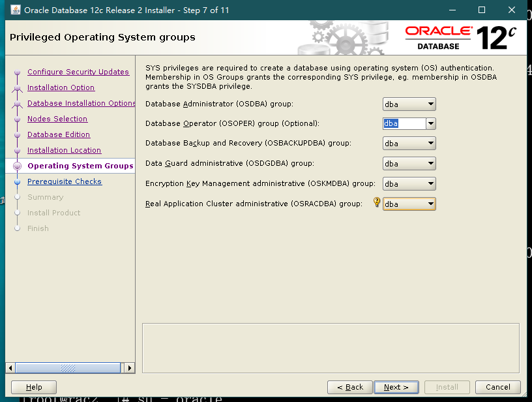Click the sidebar horizontal scrollbar thumb

[x=68, y=368]
